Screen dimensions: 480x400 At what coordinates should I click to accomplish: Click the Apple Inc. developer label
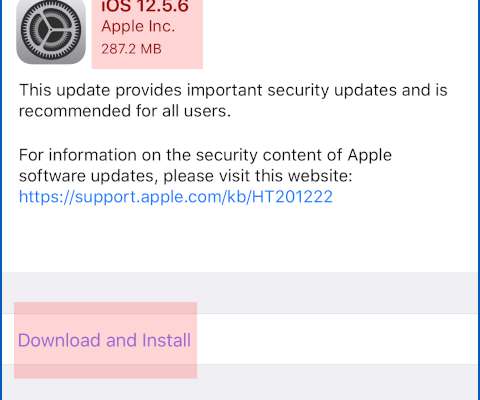pyautogui.click(x=138, y=26)
